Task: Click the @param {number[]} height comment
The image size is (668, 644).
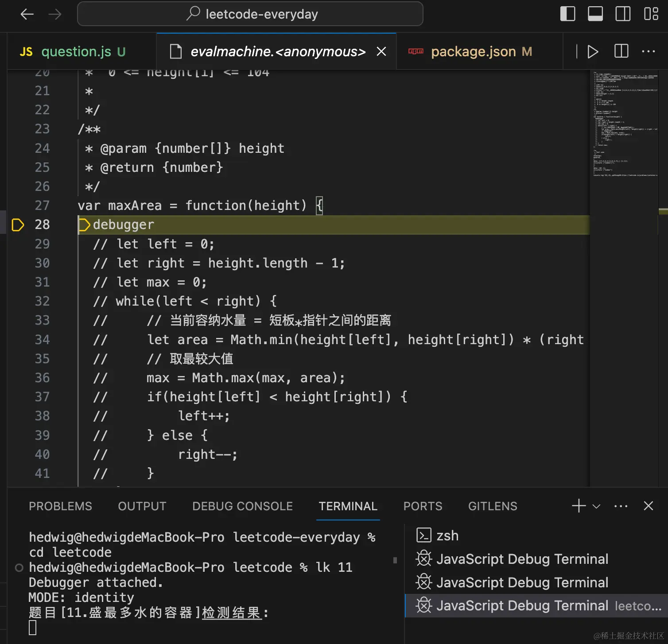Action: coord(185,148)
